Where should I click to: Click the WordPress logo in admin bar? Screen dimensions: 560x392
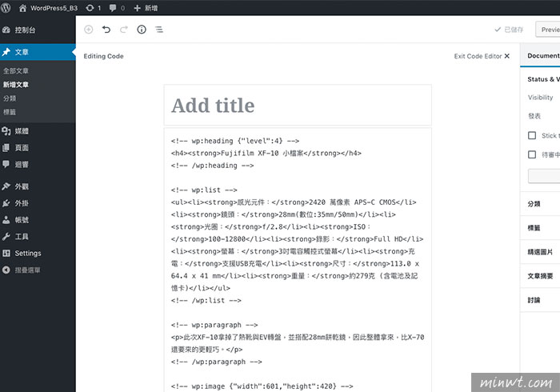point(6,7)
